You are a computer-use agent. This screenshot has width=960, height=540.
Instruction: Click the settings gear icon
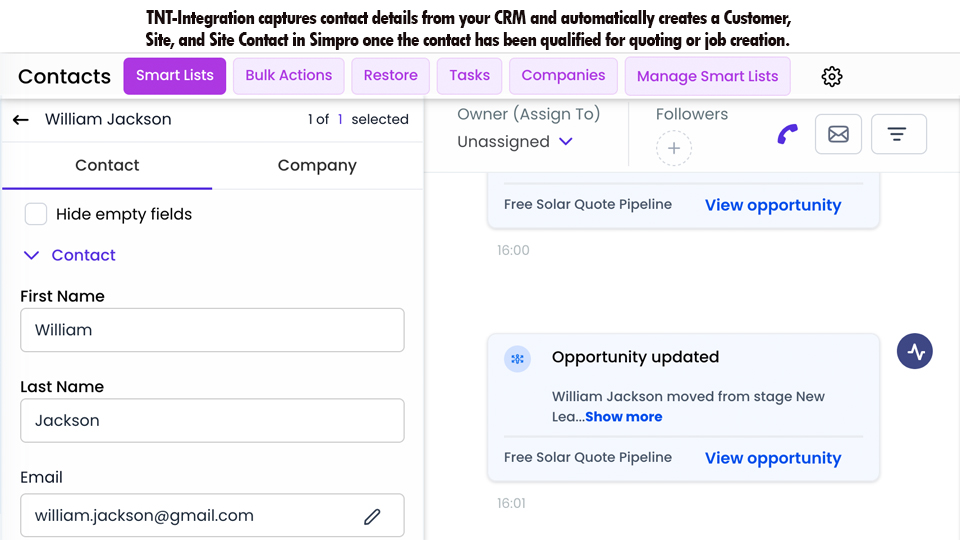coord(832,77)
